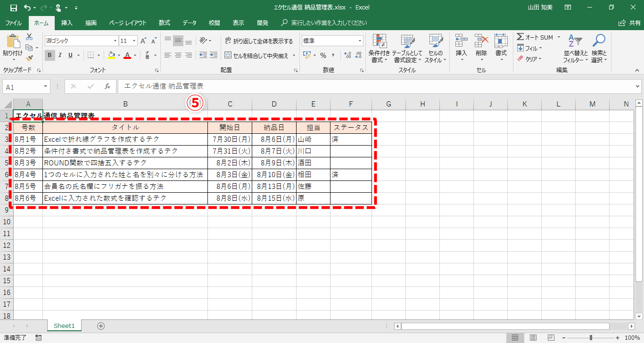Screen dimensions: 644x343
Task: Click Merge & Center (セルを結合して中央揃え)
Action: point(256,56)
